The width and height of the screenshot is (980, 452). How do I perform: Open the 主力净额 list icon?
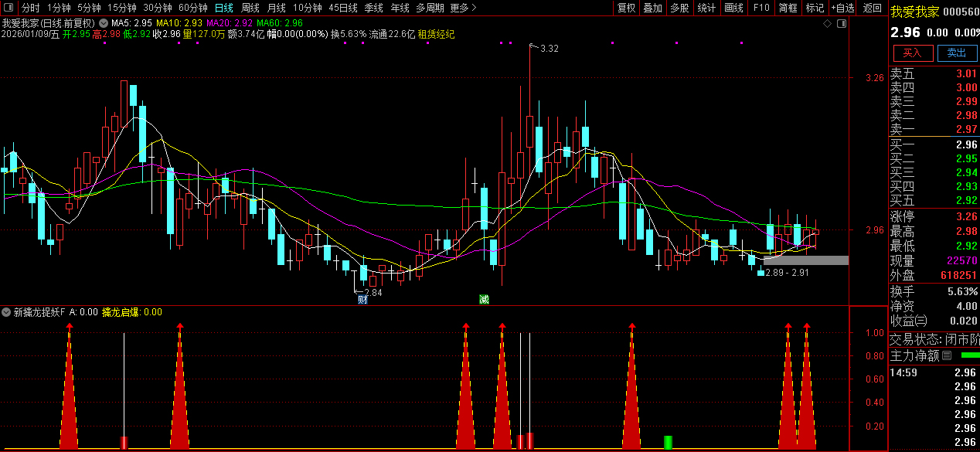pyautogui.click(x=947, y=356)
